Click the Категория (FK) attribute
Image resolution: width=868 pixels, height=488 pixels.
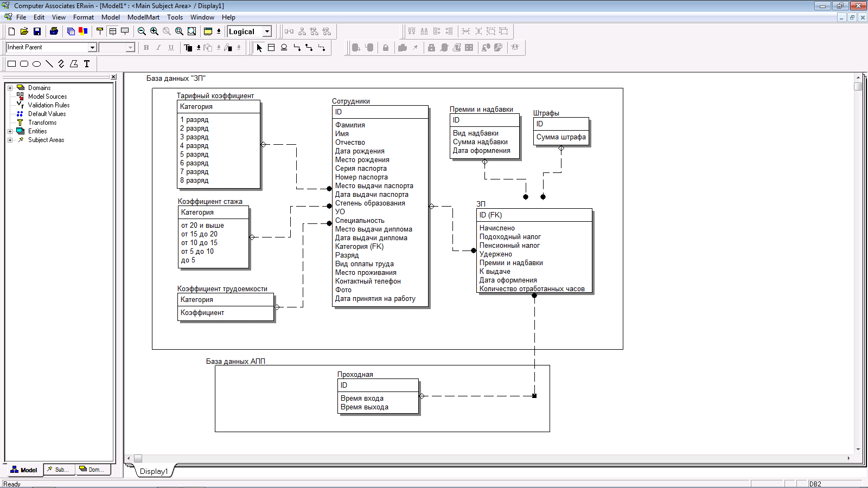click(x=359, y=246)
